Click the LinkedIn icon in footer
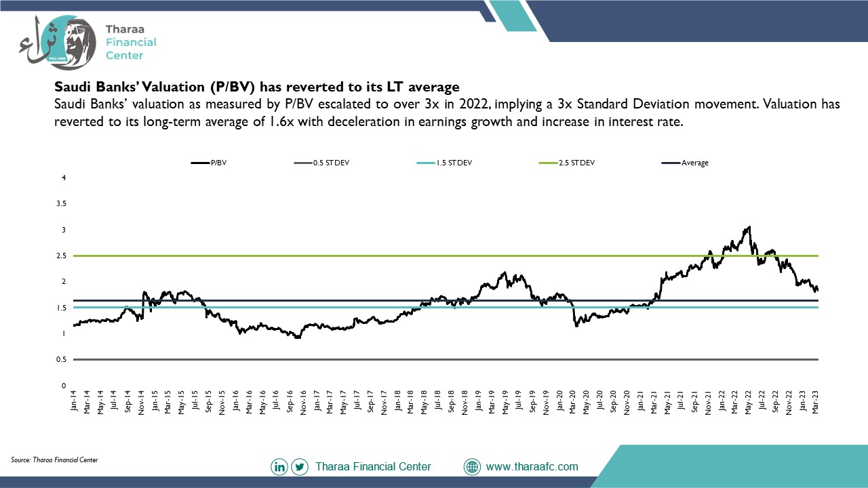 [279, 467]
